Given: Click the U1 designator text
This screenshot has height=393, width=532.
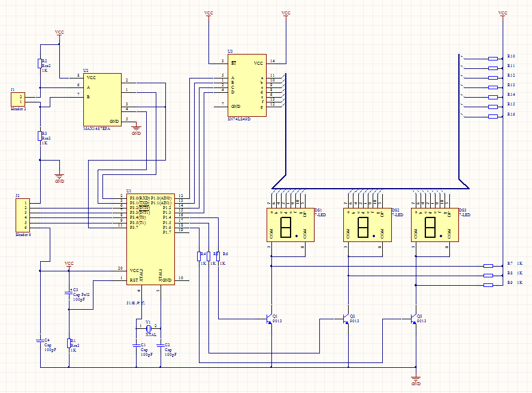Looking at the screenshot, I should click(129, 191).
